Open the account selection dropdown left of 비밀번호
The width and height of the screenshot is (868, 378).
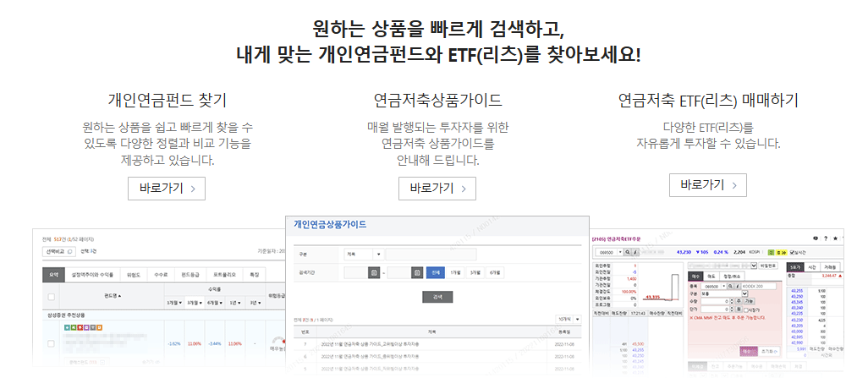coord(722,266)
